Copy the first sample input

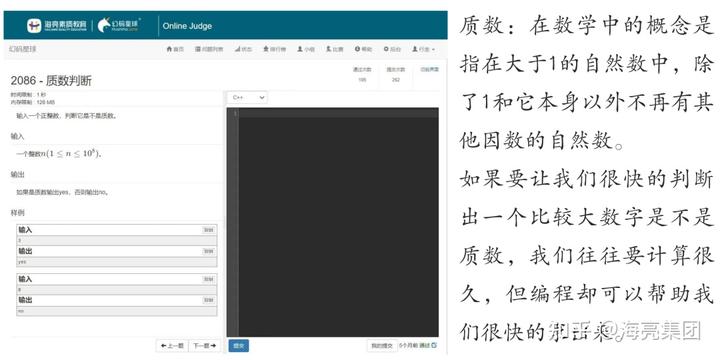(x=208, y=230)
